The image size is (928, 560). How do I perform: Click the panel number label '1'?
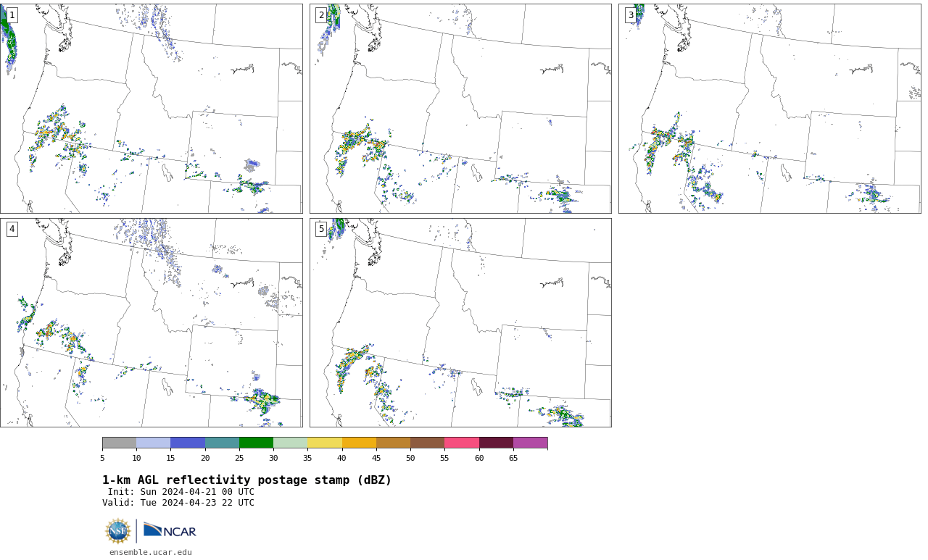tap(12, 15)
